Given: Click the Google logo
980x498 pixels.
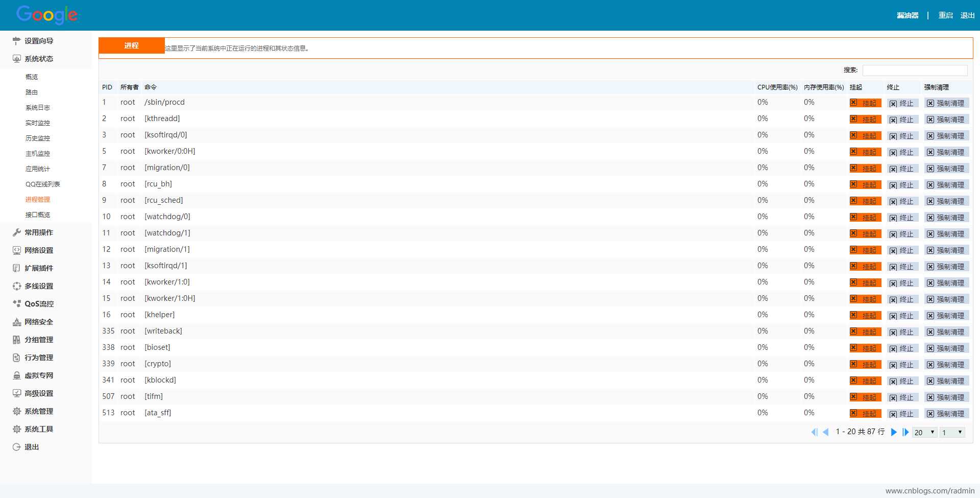Looking at the screenshot, I should tap(47, 15).
